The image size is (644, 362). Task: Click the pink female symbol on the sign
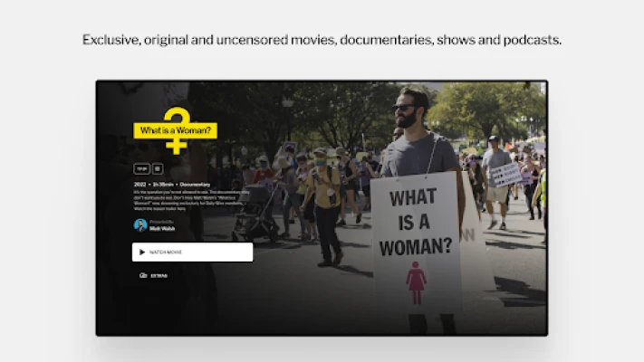pyautogui.click(x=416, y=282)
